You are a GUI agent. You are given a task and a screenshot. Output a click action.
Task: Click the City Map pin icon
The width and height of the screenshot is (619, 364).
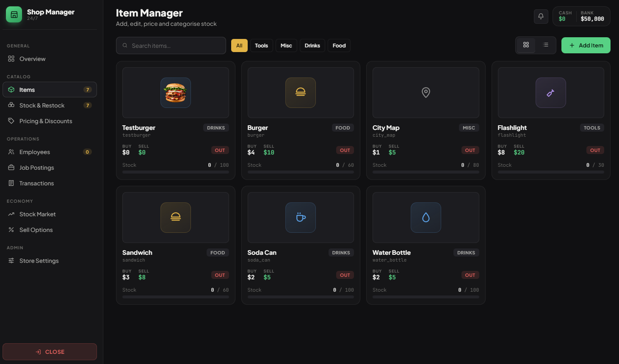(426, 93)
